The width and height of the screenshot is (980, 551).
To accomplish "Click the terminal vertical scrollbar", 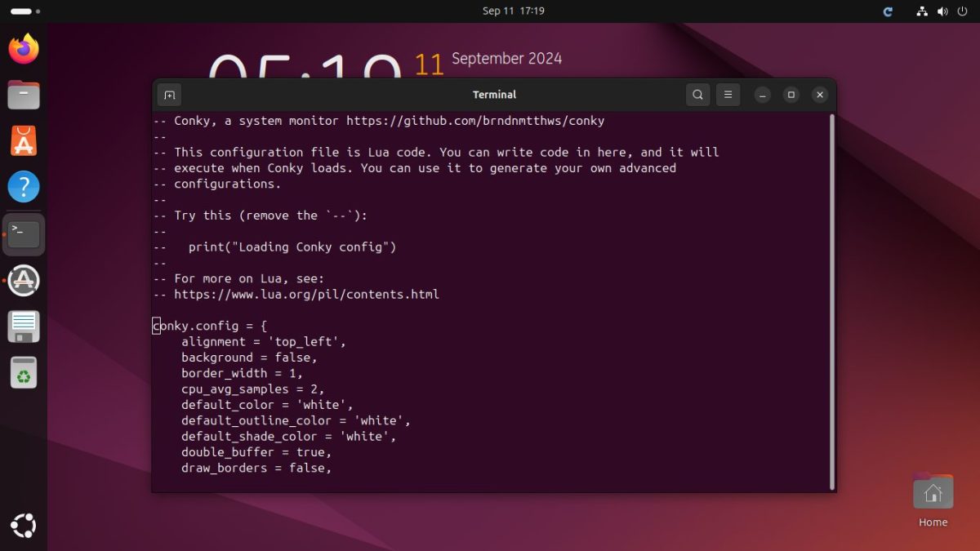I will coord(831,300).
